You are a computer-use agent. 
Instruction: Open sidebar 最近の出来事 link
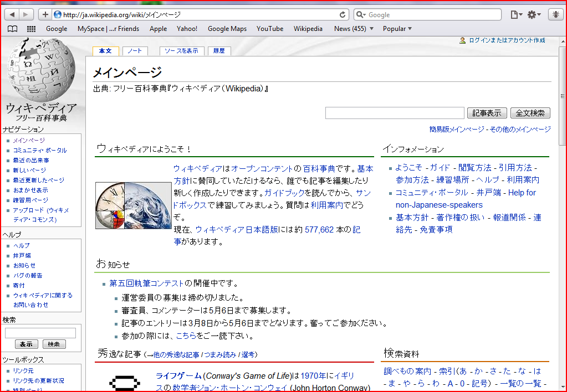(31, 160)
